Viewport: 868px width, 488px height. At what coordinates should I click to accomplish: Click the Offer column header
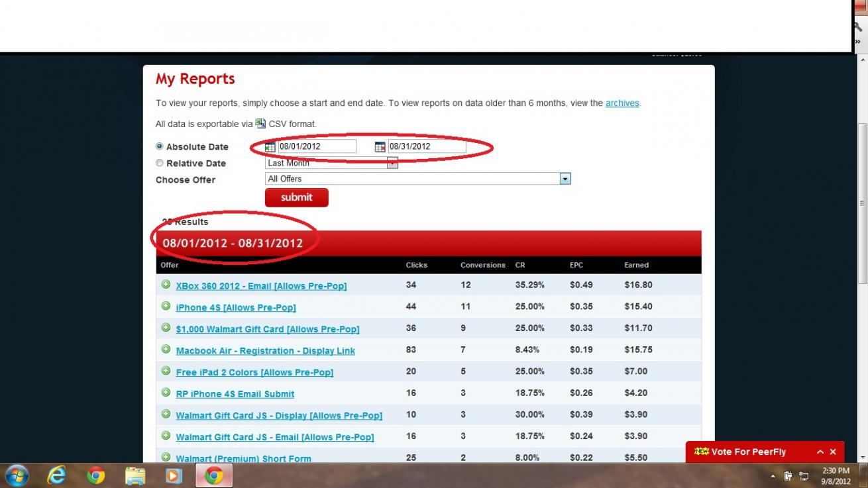point(170,265)
